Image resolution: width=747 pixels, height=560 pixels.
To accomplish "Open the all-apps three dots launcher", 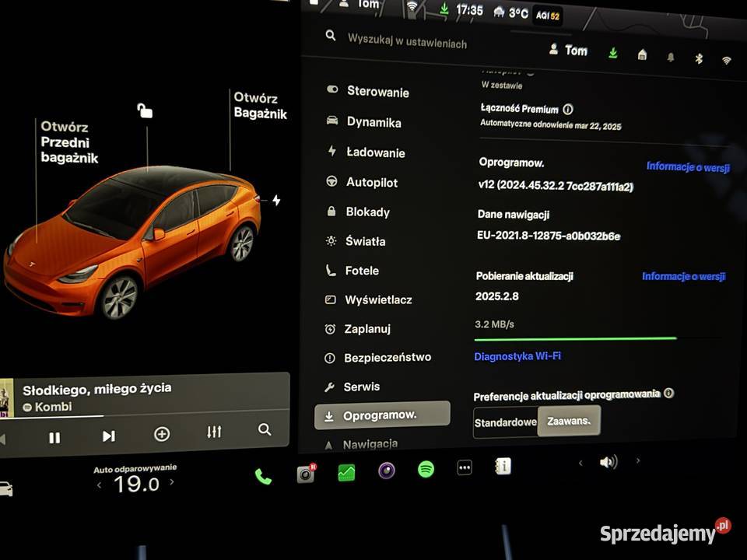I will (x=465, y=467).
